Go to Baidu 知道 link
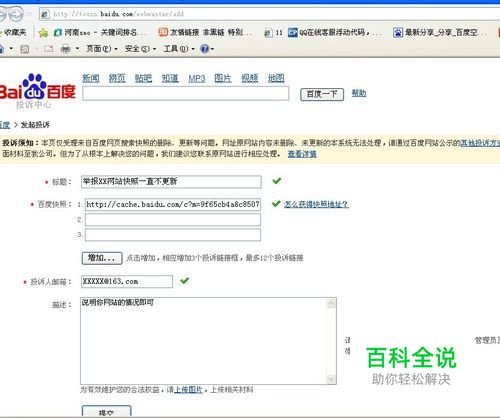Image resolution: width=500 pixels, height=418 pixels. 170,78
